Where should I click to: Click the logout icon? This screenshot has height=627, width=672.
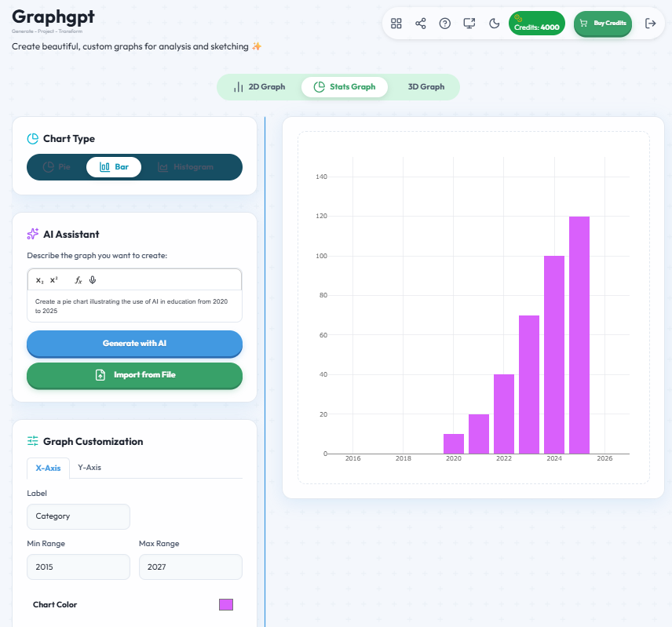click(651, 24)
